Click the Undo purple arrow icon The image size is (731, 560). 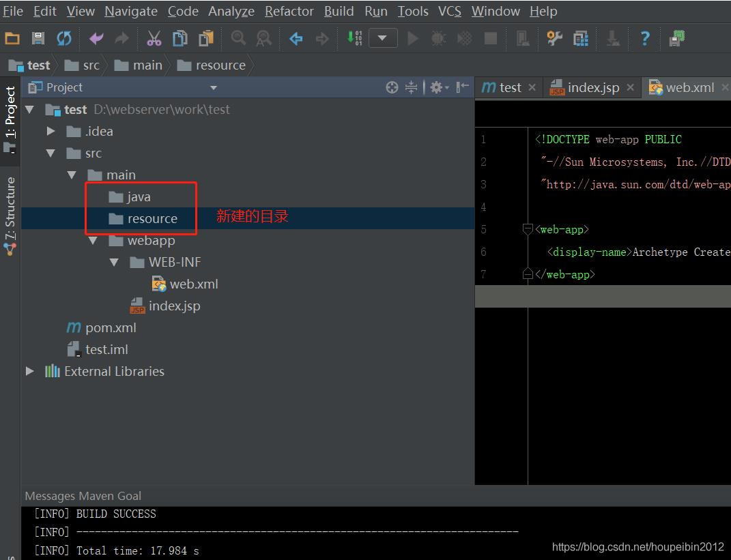96,38
